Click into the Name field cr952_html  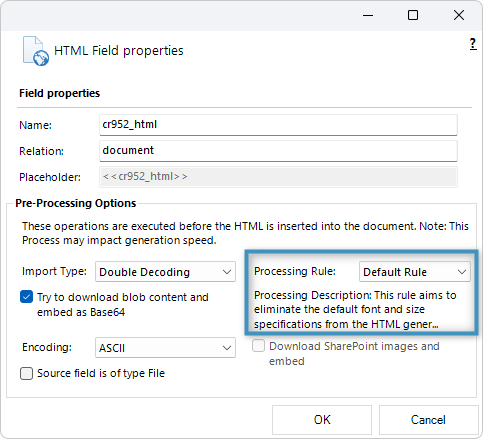(278, 125)
